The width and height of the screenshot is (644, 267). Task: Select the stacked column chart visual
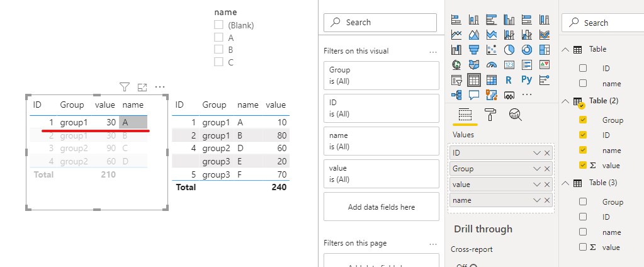pos(474,20)
